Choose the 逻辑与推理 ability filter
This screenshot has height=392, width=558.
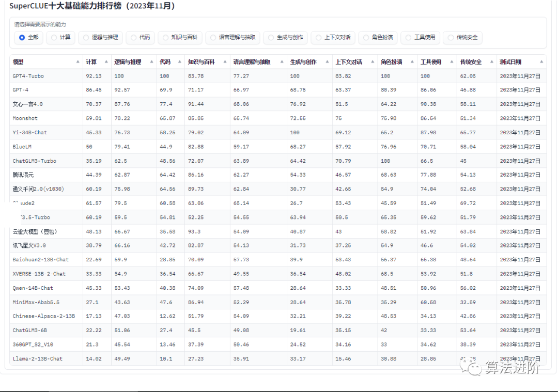click(x=100, y=37)
